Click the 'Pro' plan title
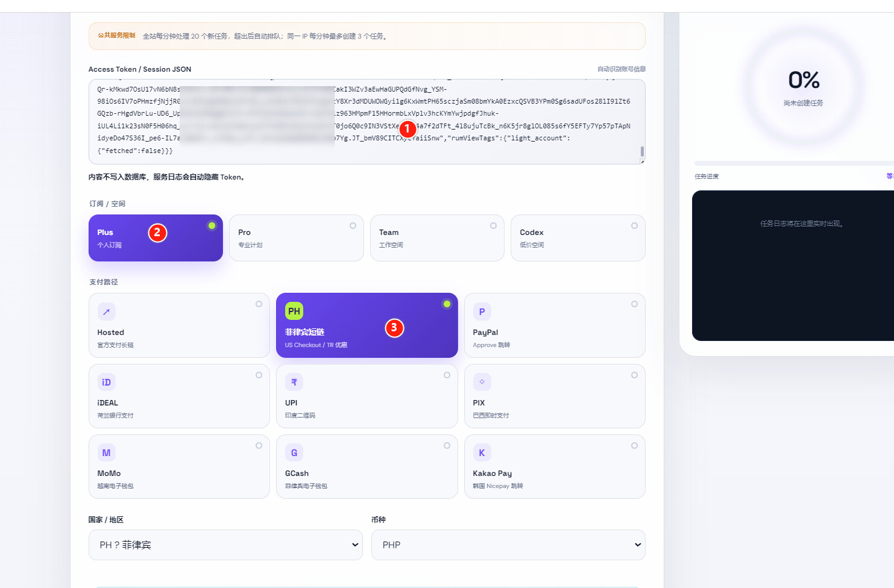The image size is (894, 588). [244, 233]
